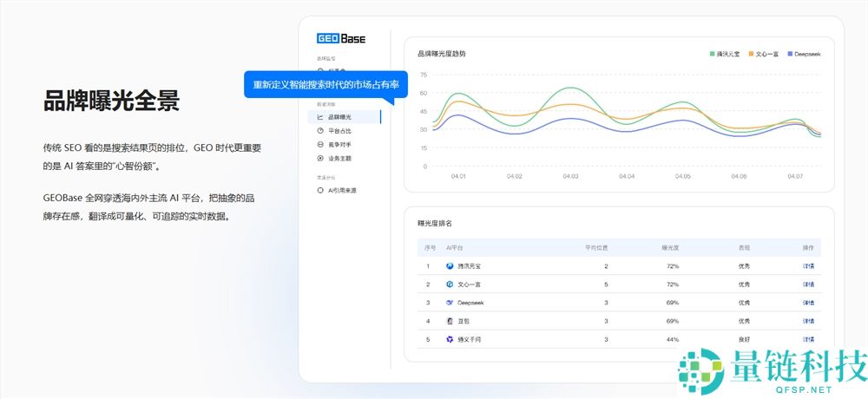Click the 竞争对手 icon in sidebar
The height and width of the screenshot is (399, 868).
click(x=320, y=145)
